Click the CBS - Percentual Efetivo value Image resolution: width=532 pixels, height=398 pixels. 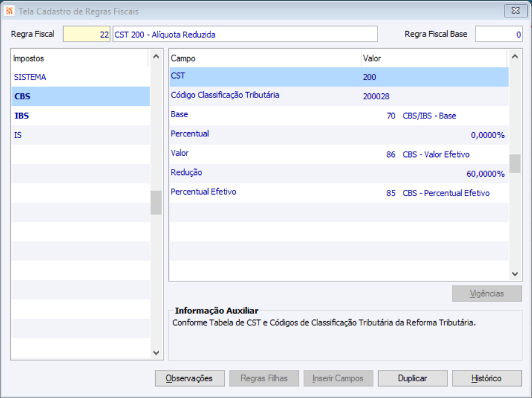(x=446, y=193)
